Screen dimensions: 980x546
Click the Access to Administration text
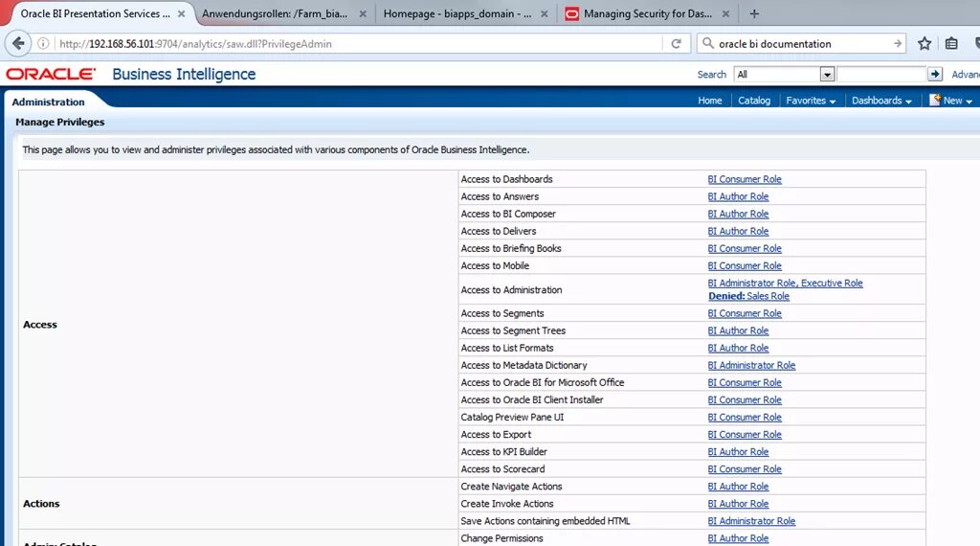point(511,290)
